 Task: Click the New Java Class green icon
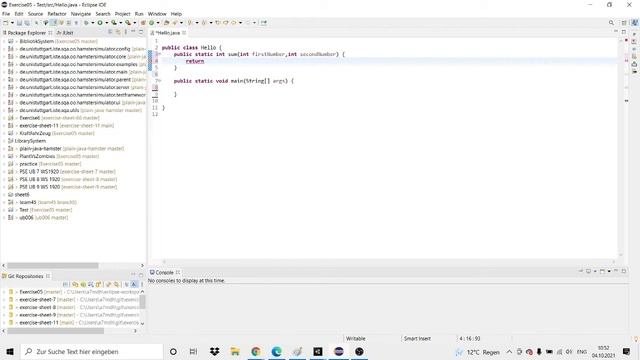point(151,23)
